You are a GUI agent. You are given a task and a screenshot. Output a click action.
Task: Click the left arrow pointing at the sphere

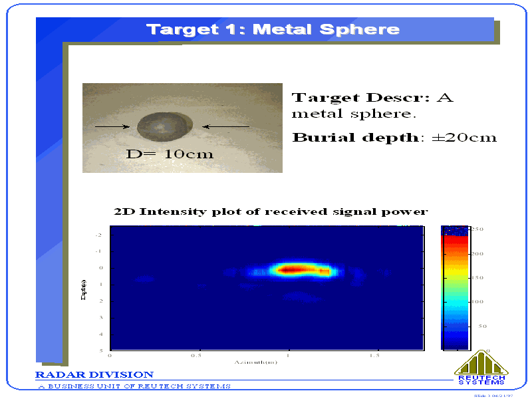tap(112, 126)
